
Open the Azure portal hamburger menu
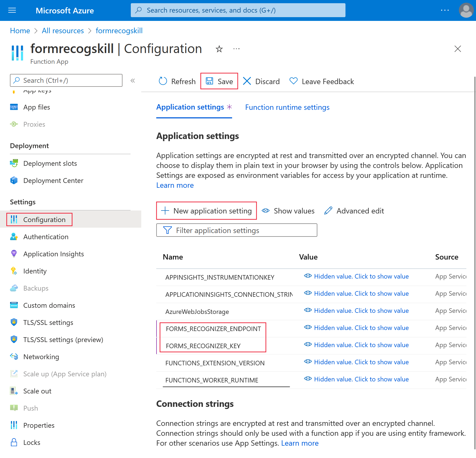tap(12, 10)
